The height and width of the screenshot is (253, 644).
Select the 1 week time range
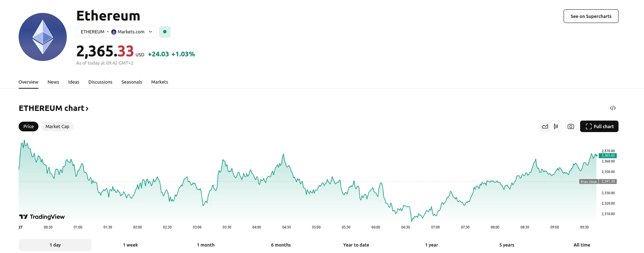130,245
